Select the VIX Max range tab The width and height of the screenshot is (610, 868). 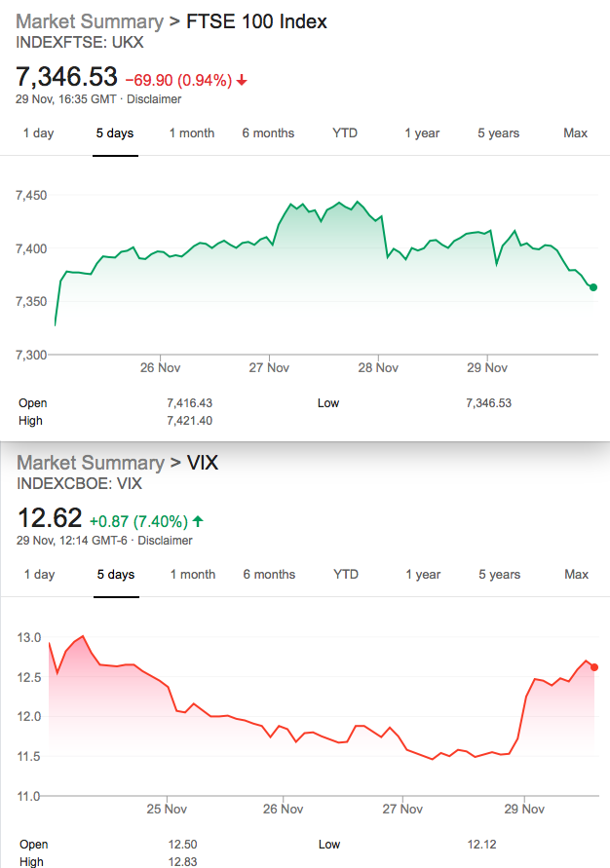pos(576,575)
